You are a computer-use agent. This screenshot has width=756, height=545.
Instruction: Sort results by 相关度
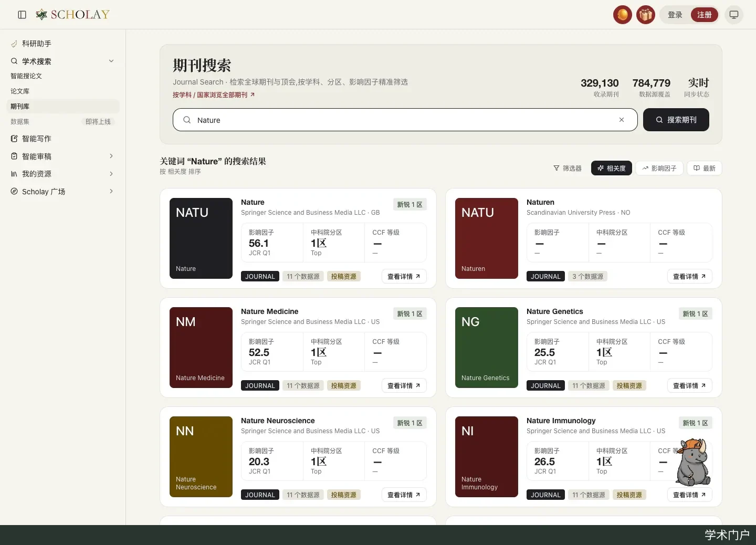click(x=612, y=168)
